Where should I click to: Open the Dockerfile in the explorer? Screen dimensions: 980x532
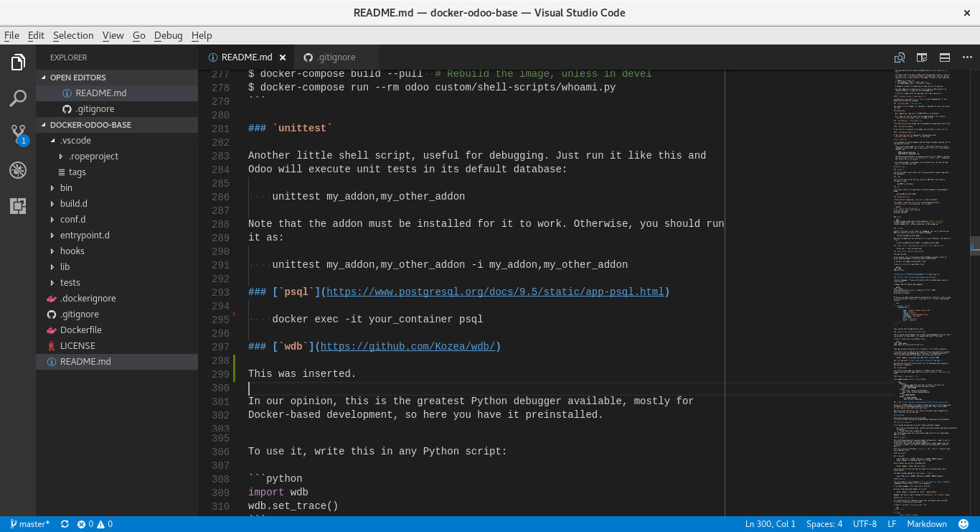pyautogui.click(x=117, y=330)
